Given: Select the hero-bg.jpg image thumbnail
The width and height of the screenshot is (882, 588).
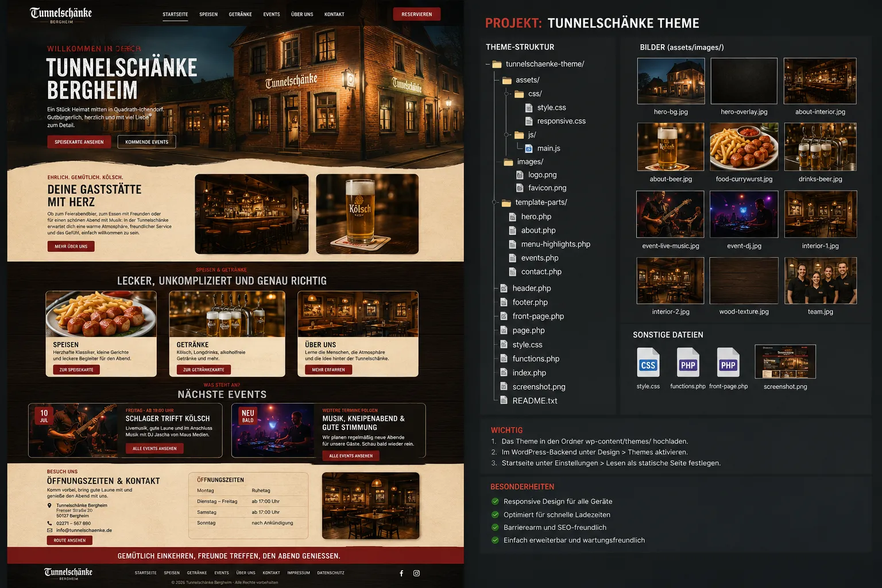Looking at the screenshot, I should (x=671, y=81).
